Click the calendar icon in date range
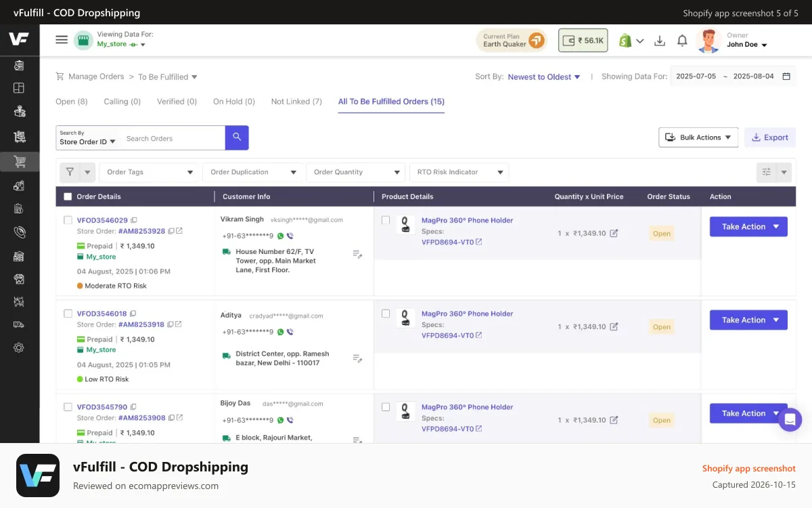 (x=786, y=77)
